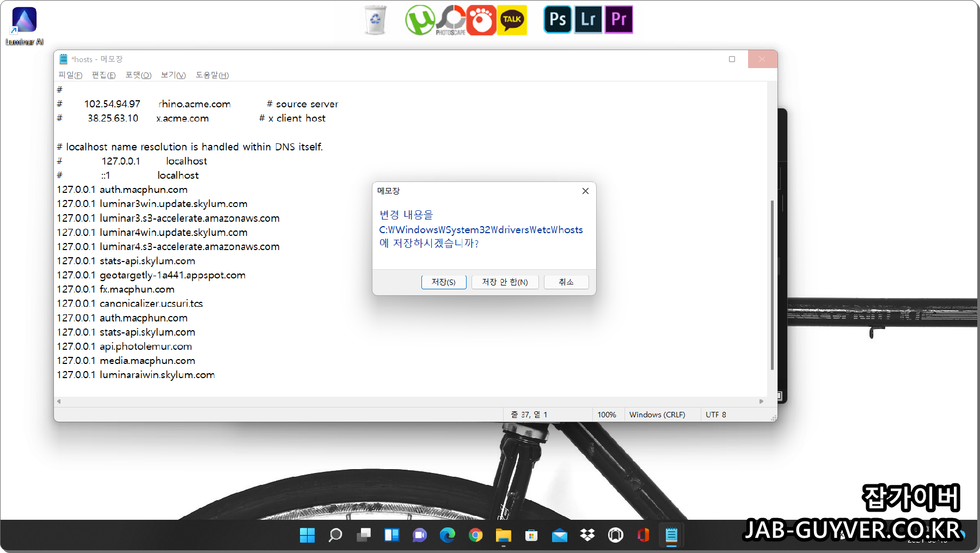The height and width of the screenshot is (553, 980).
Task: Click the line luminar4.s3-accelerate.amazonaws.com
Action: [168, 247]
